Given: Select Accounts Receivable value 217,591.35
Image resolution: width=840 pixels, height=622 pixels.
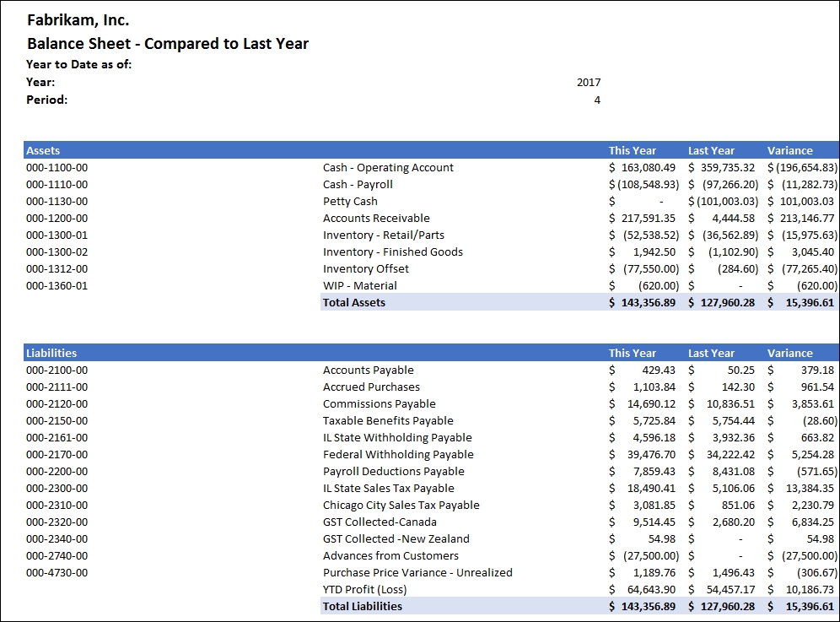Looking at the screenshot, I should 649,219.
